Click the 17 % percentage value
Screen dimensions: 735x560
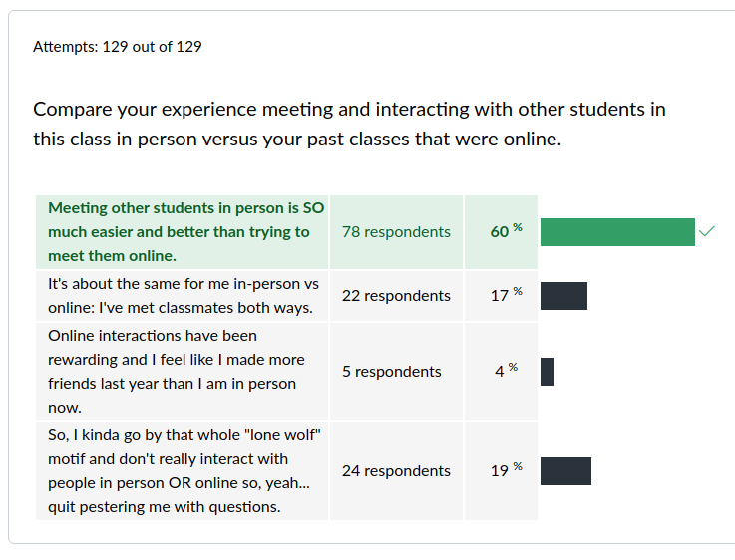506,295
